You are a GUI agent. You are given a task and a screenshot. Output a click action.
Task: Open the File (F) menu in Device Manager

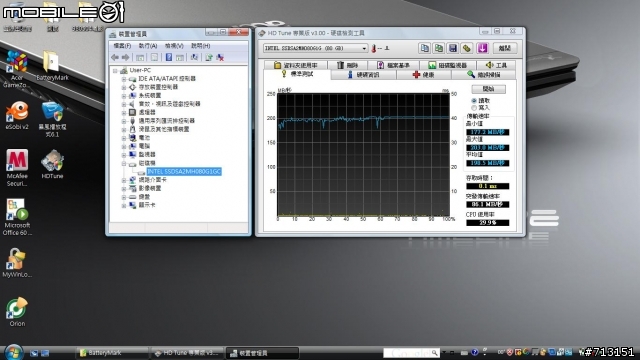tap(122, 46)
